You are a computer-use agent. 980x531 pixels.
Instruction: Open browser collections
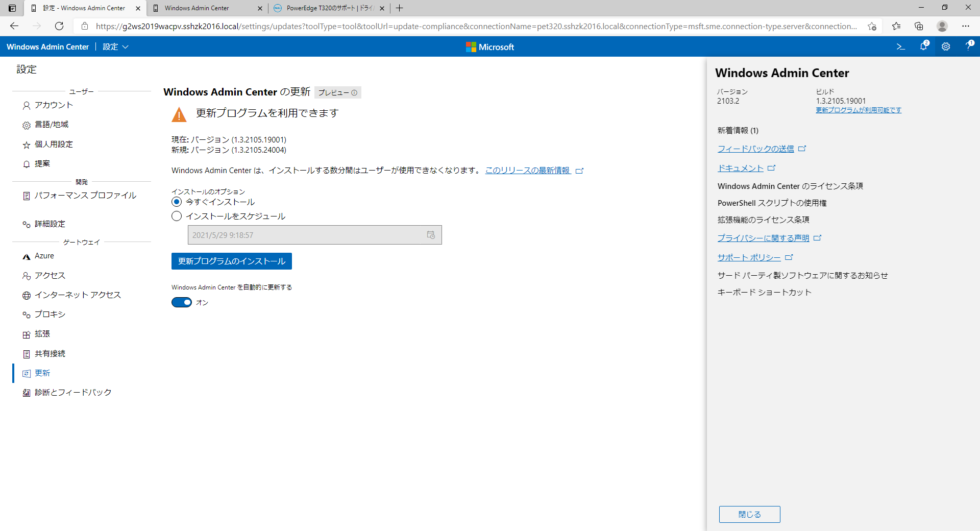click(919, 26)
